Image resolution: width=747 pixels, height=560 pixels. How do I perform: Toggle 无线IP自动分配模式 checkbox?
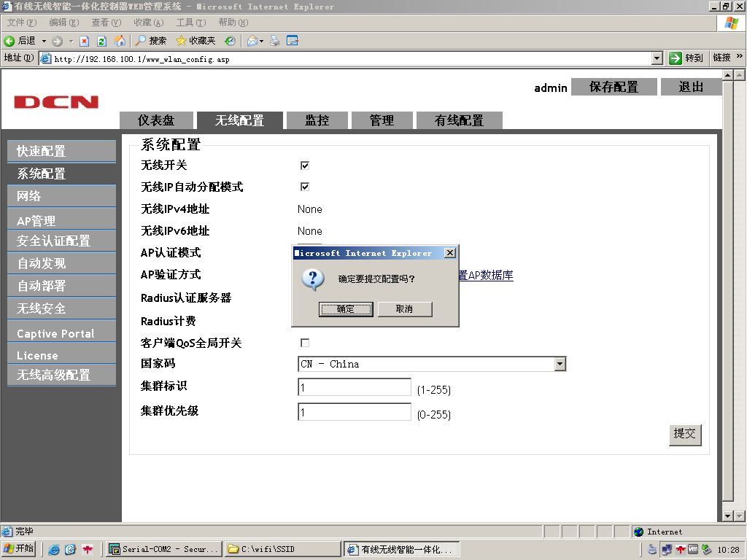click(x=305, y=187)
